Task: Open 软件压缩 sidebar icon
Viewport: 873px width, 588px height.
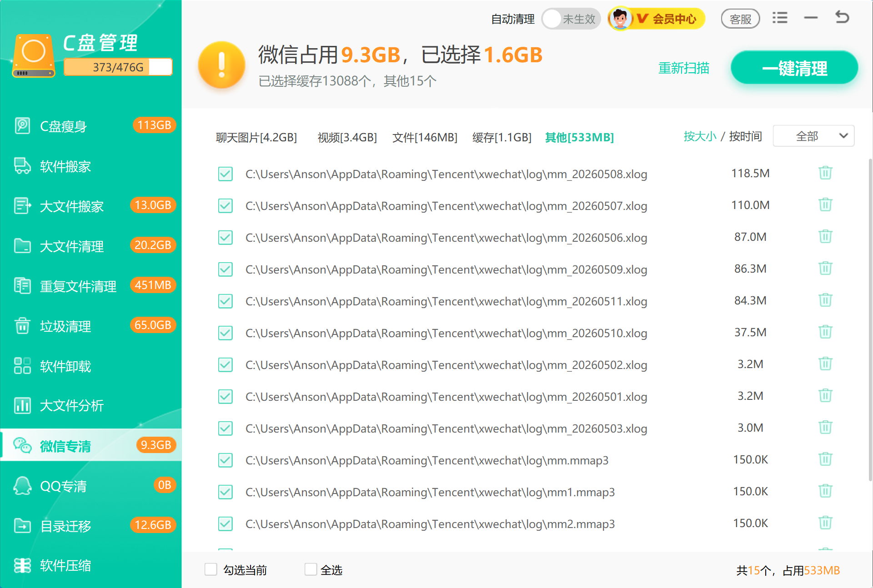Action: click(22, 565)
